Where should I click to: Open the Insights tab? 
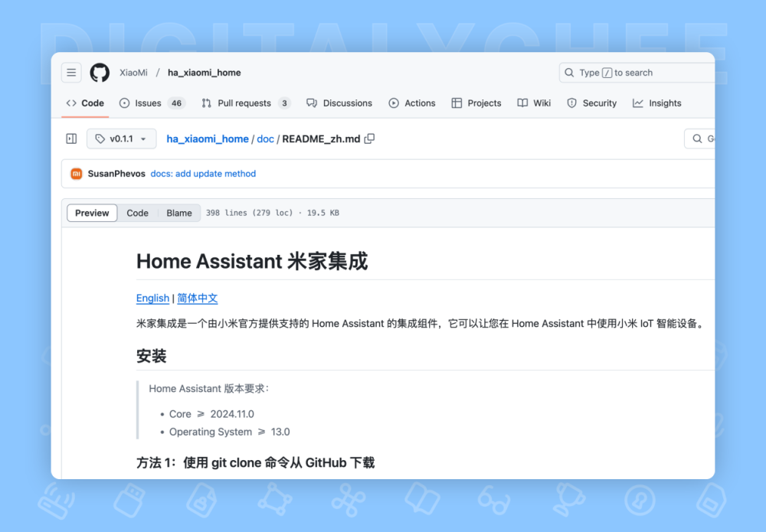[657, 103]
